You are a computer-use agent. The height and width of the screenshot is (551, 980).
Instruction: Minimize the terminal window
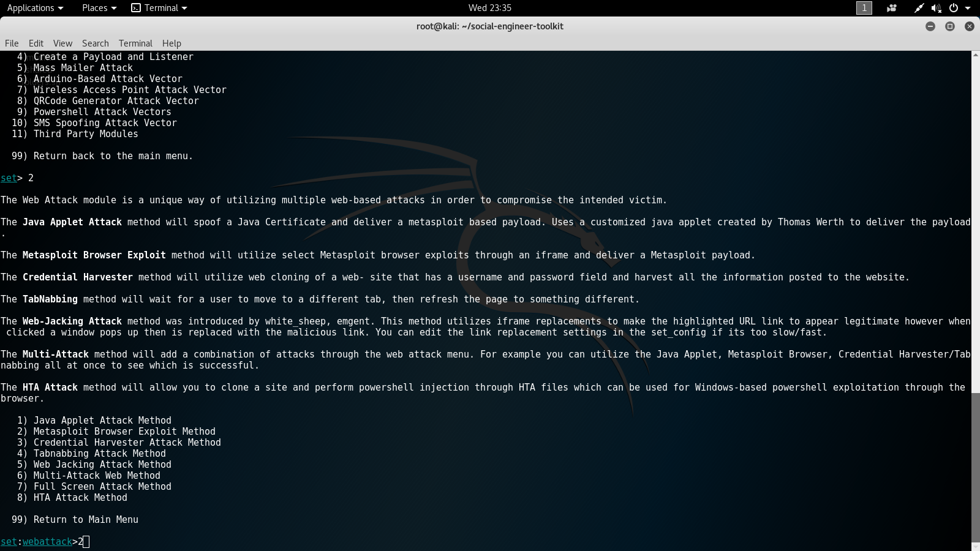pos(930,26)
